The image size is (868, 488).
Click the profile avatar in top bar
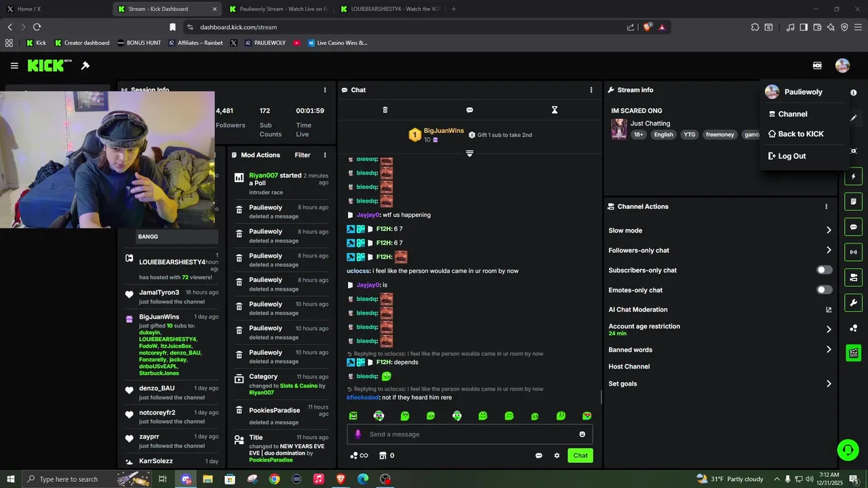point(842,66)
